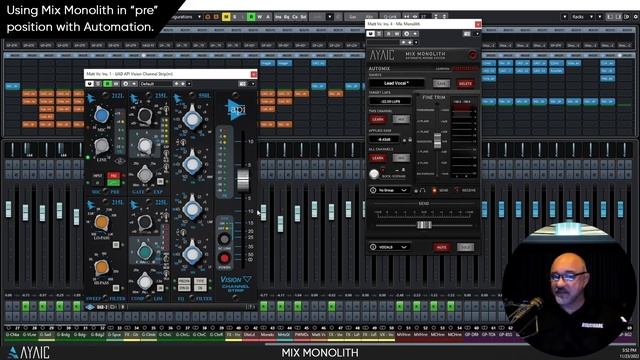Click the Target LUFS value field
The height and width of the screenshot is (360, 640).
tap(390, 101)
